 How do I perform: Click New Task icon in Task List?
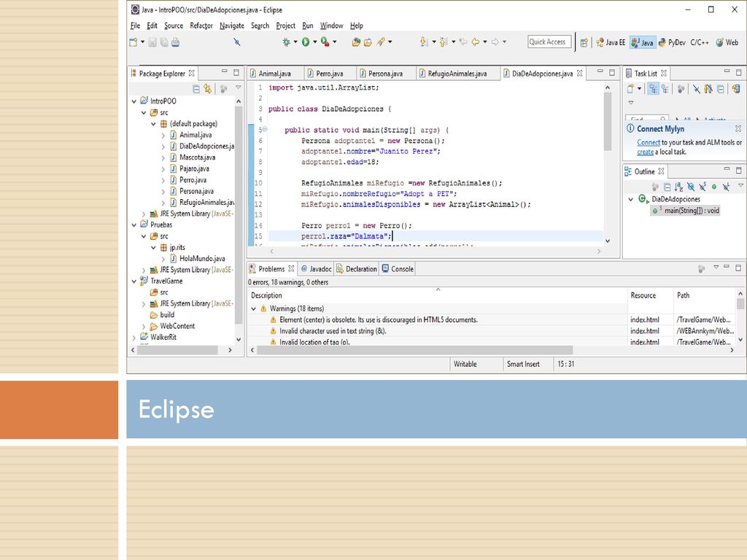pyautogui.click(x=630, y=88)
